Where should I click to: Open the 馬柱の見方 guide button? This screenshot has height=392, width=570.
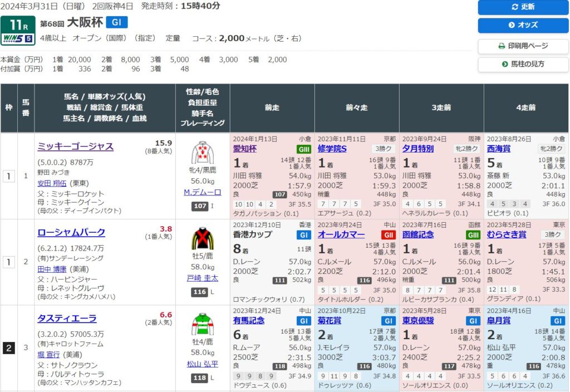click(x=523, y=64)
